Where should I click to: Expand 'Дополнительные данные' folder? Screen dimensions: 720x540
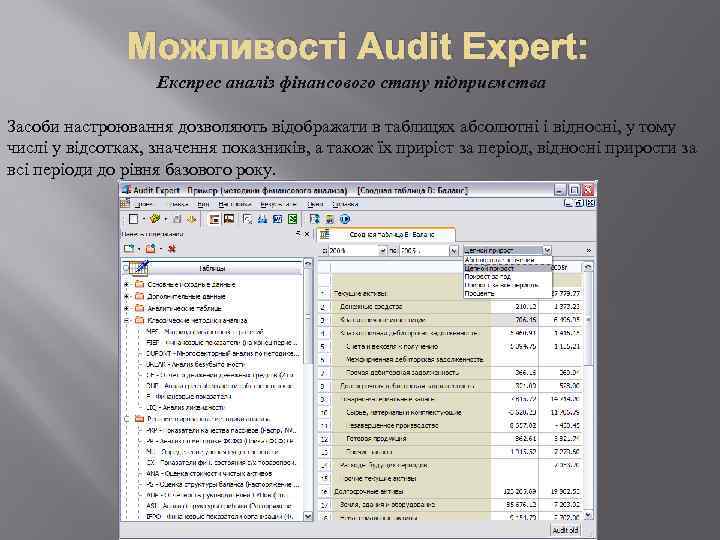126,297
